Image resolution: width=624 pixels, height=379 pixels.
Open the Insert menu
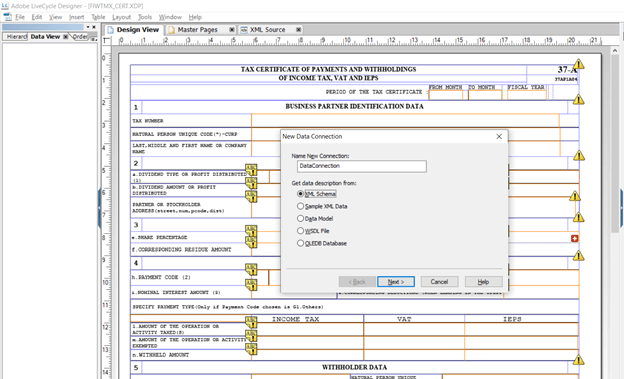pyautogui.click(x=76, y=17)
